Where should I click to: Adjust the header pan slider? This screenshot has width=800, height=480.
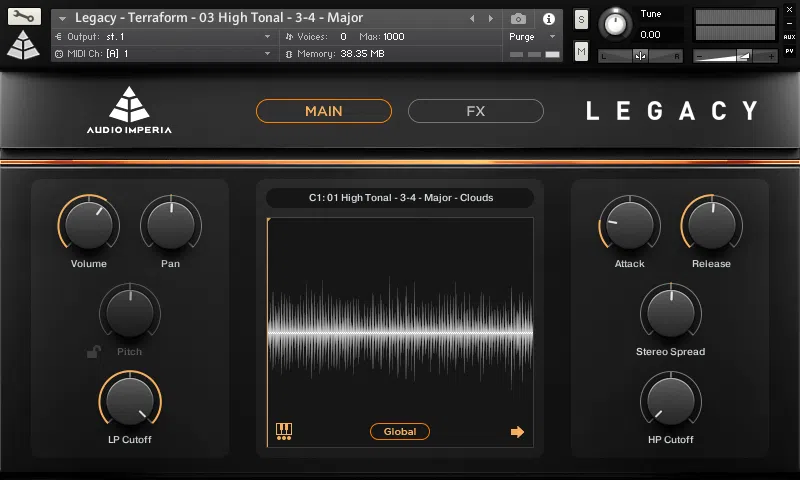[640, 56]
